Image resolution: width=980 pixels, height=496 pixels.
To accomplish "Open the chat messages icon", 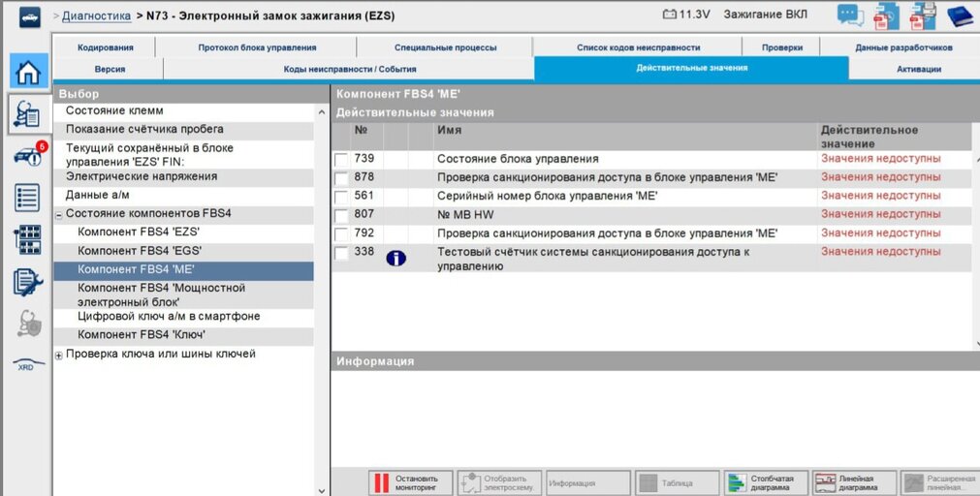I will [850, 15].
